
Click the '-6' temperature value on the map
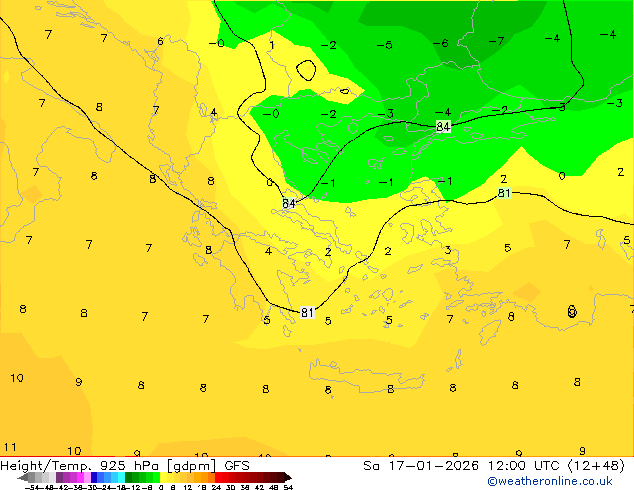tap(440, 43)
